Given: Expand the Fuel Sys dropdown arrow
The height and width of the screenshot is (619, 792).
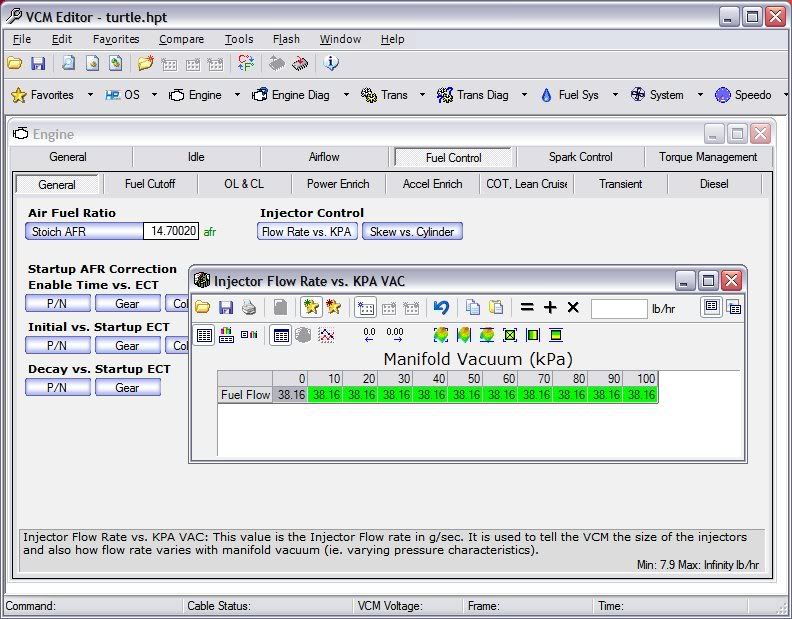Looking at the screenshot, I should click(x=615, y=94).
